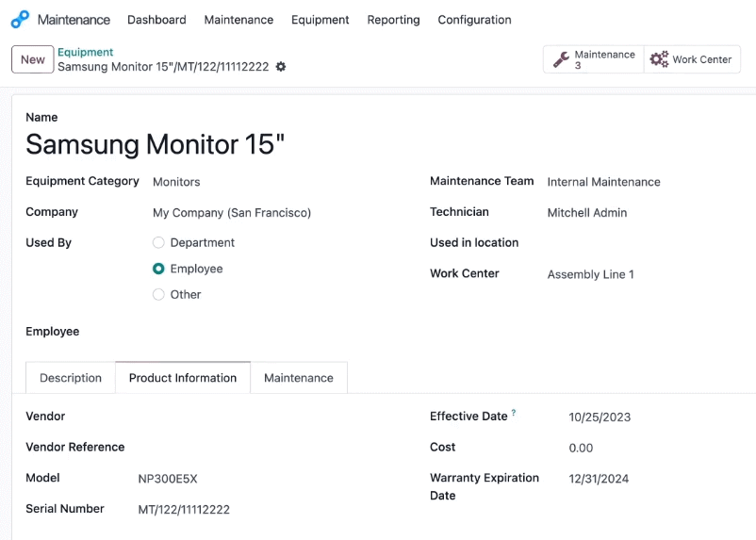This screenshot has width=756, height=540.
Task: Open the gear actions menu beside breadcrumb
Action: click(281, 67)
